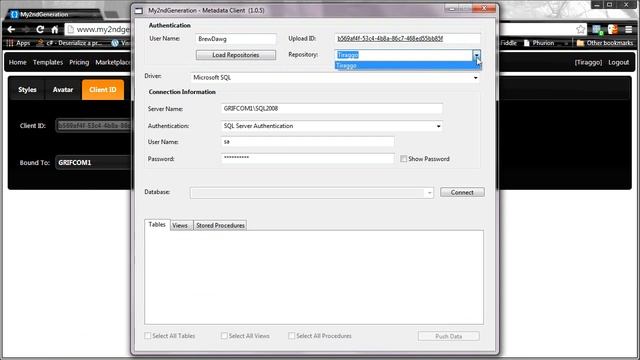
Task: Click Metadata Client window icon
Action: click(x=139, y=10)
